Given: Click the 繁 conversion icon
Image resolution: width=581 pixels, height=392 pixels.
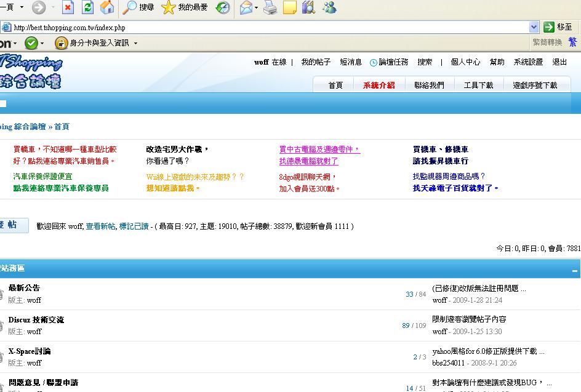Looking at the screenshot, I should [572, 42].
